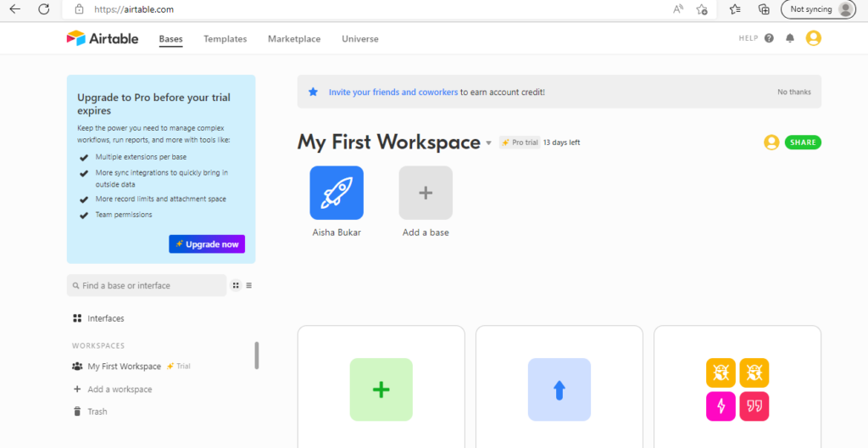Switch to list view of bases

coord(249,286)
